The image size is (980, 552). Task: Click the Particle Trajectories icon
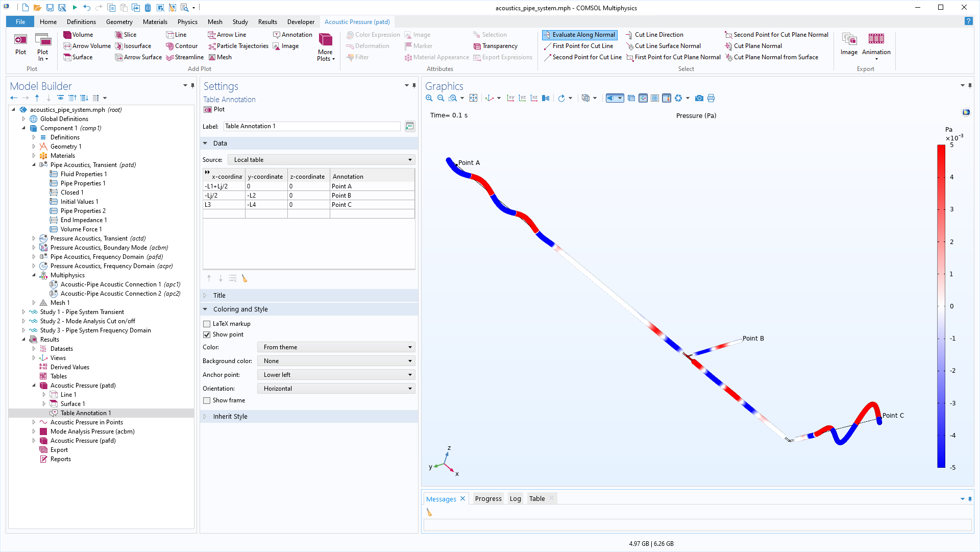[x=212, y=46]
